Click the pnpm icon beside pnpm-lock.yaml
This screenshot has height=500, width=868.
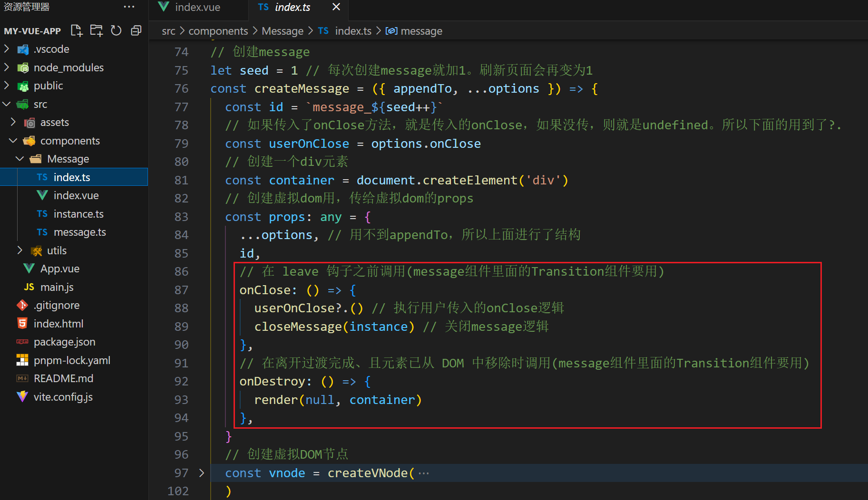click(x=22, y=360)
